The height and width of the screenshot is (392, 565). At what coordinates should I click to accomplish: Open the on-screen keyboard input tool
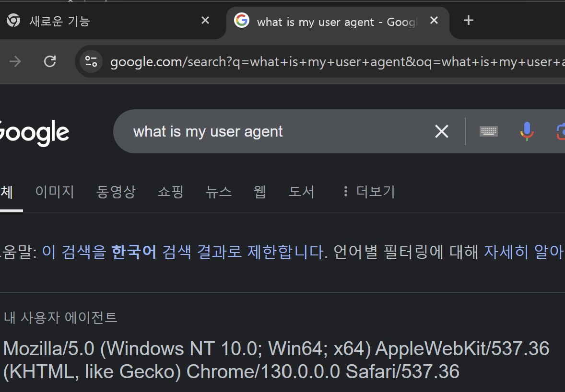pos(489,131)
